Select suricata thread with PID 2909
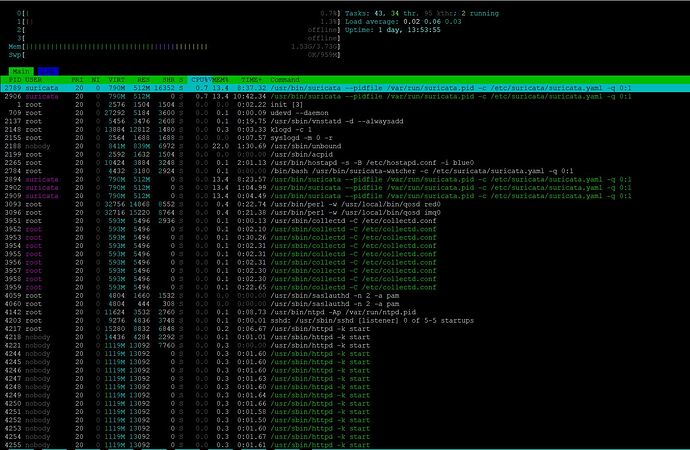This screenshot has height=450, width=690. click(x=318, y=196)
